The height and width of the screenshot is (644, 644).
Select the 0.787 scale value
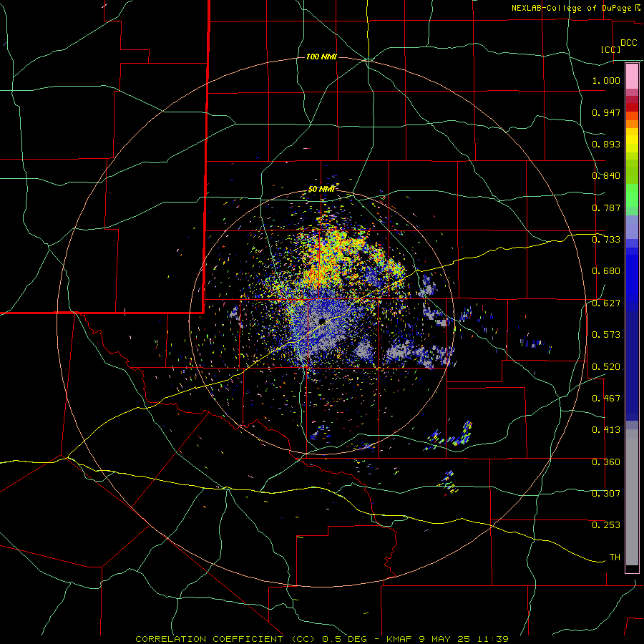(606, 208)
